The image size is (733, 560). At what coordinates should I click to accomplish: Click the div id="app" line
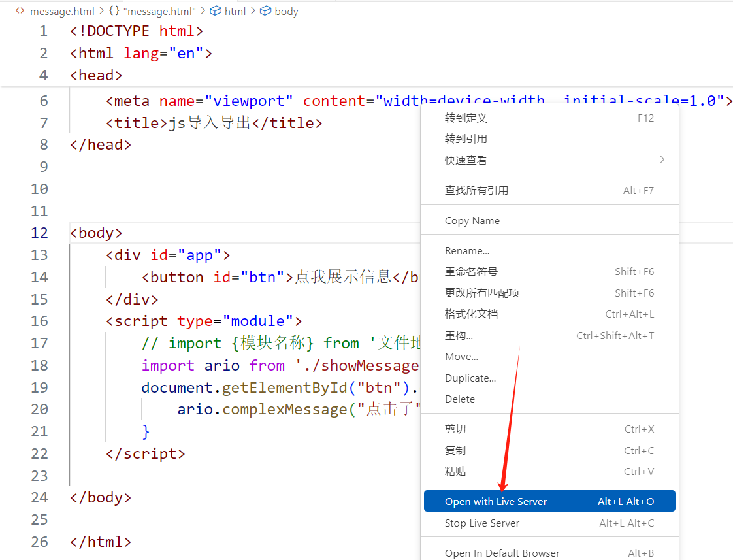(x=168, y=255)
